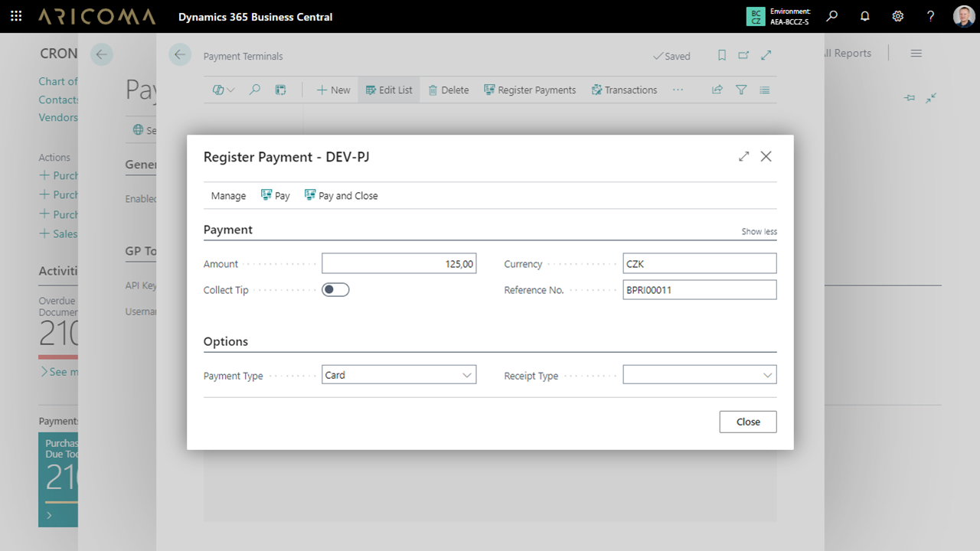This screenshot has width=980, height=551.
Task: Click the Pay action
Action: (276, 195)
